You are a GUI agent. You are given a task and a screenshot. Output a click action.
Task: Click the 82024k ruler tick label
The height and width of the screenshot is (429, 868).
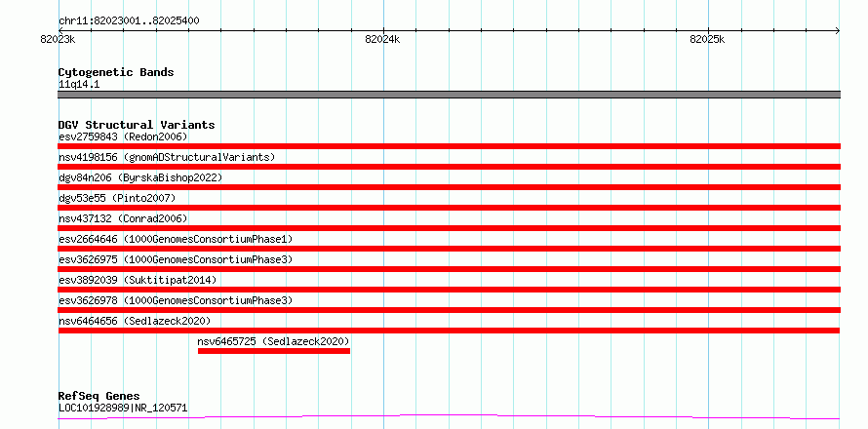click(x=382, y=39)
